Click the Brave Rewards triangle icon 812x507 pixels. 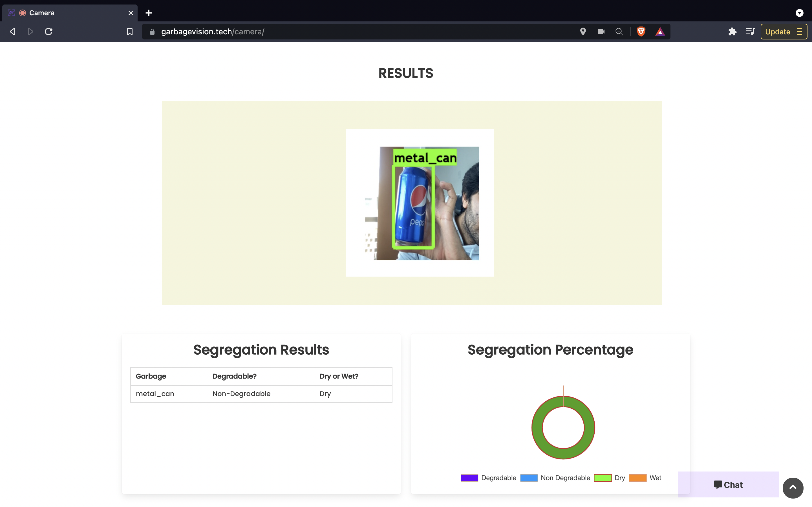[x=660, y=32]
